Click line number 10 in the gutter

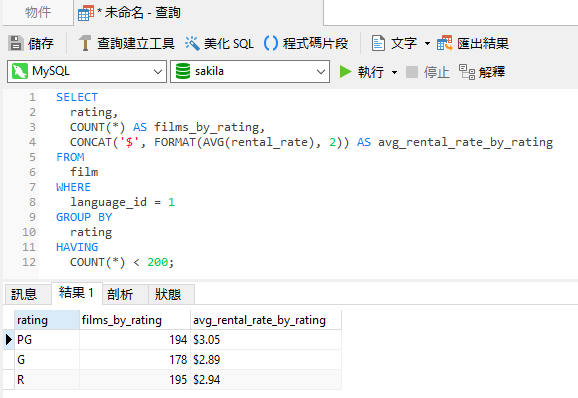tap(29, 232)
